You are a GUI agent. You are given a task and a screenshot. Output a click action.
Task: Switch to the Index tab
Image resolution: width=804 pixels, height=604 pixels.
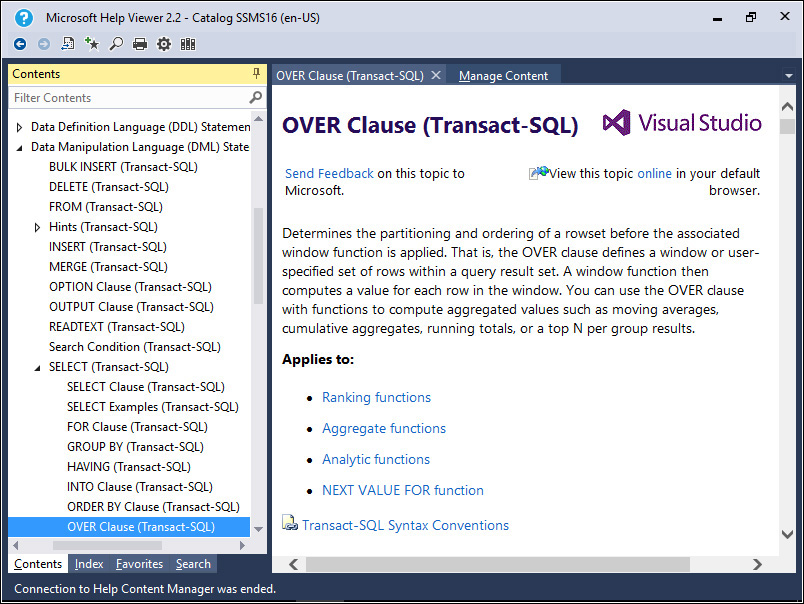point(89,564)
